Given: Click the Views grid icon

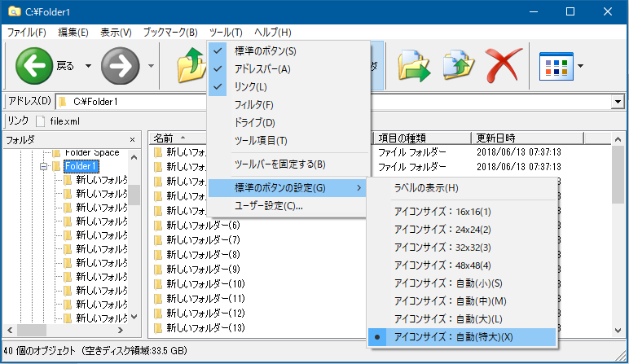Looking at the screenshot, I should tap(556, 65).
